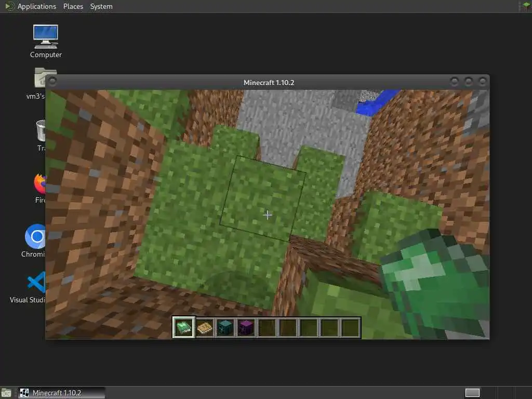Click the grass block under the crosshair
The width and height of the screenshot is (532, 399).
263,198
